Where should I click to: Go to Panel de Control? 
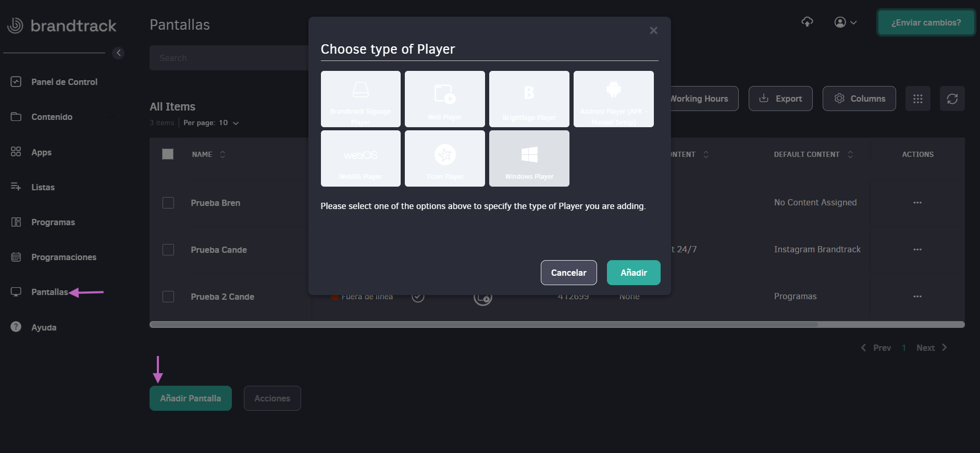(x=64, y=82)
